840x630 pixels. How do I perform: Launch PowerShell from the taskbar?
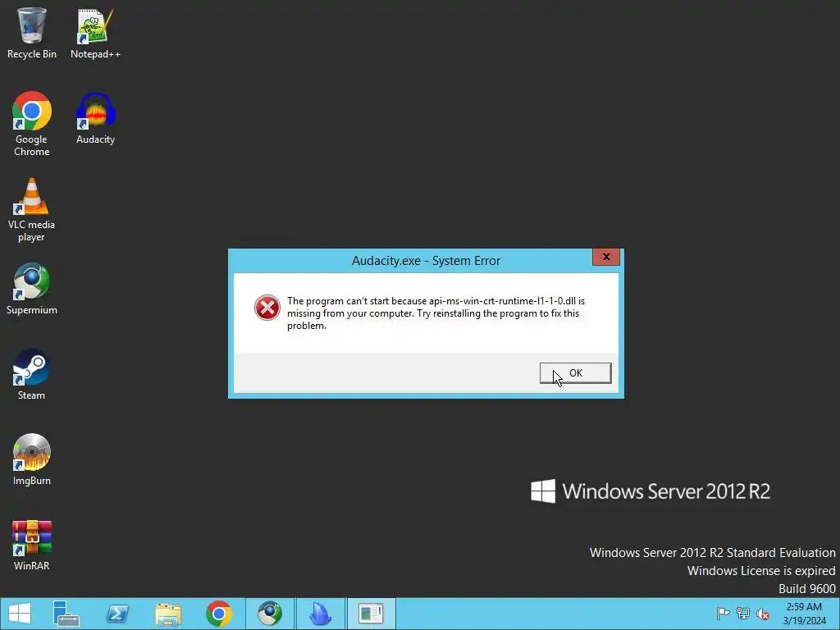(117, 614)
